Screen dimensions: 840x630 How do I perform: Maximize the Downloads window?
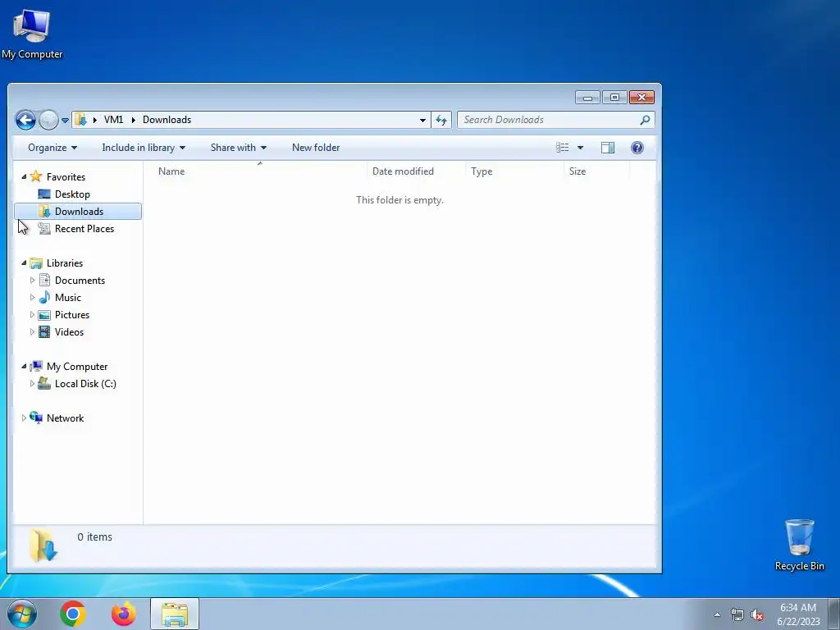coord(614,98)
